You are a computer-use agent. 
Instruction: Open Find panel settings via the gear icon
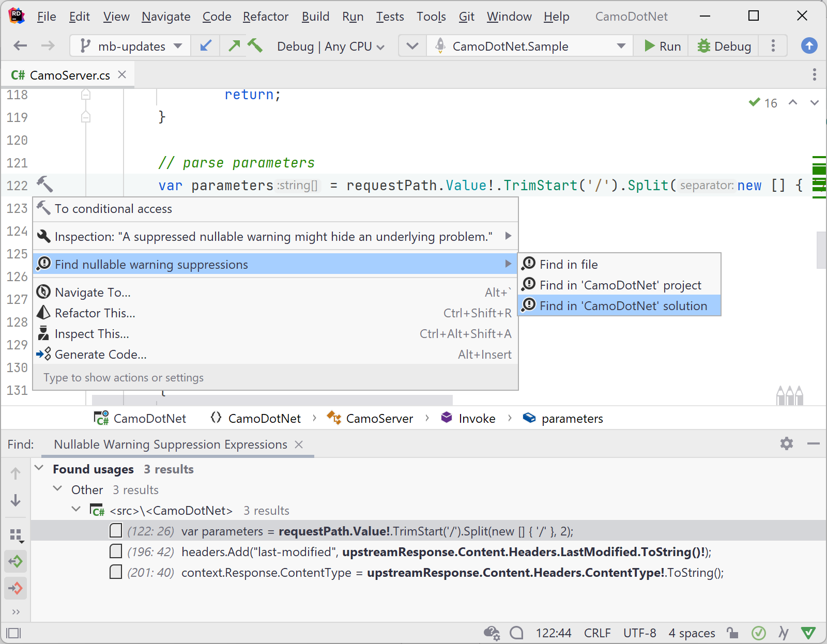(x=787, y=443)
